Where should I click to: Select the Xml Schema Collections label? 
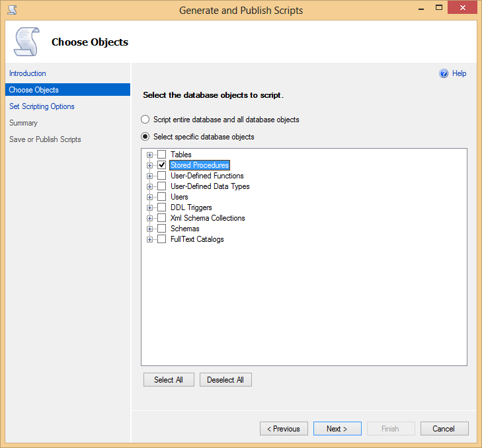pyautogui.click(x=208, y=218)
